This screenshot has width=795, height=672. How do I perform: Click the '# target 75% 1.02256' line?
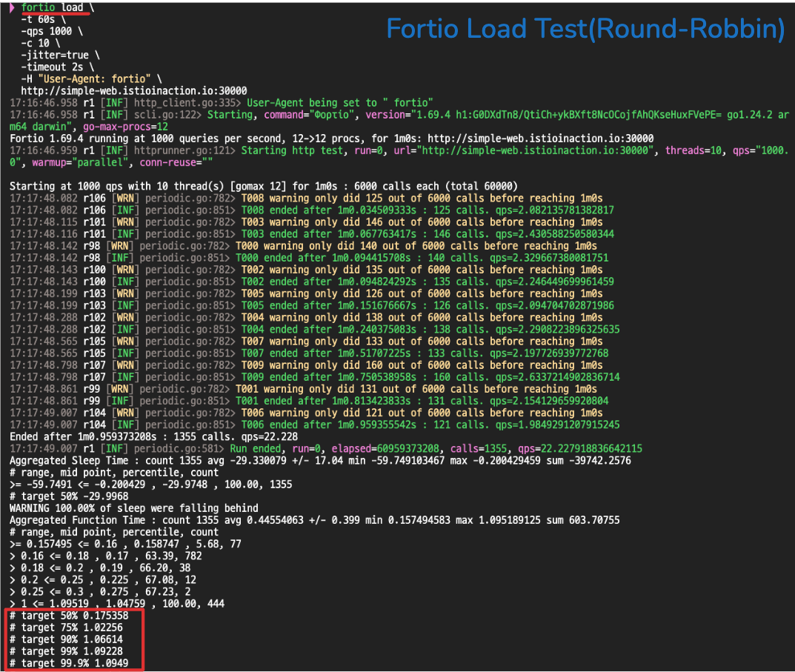tap(66, 628)
